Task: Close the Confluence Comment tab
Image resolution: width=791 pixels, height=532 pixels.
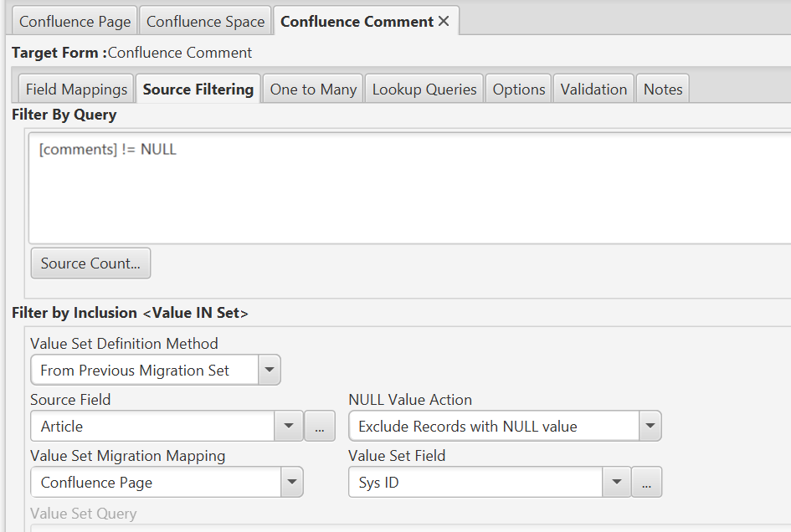Action: [x=444, y=21]
